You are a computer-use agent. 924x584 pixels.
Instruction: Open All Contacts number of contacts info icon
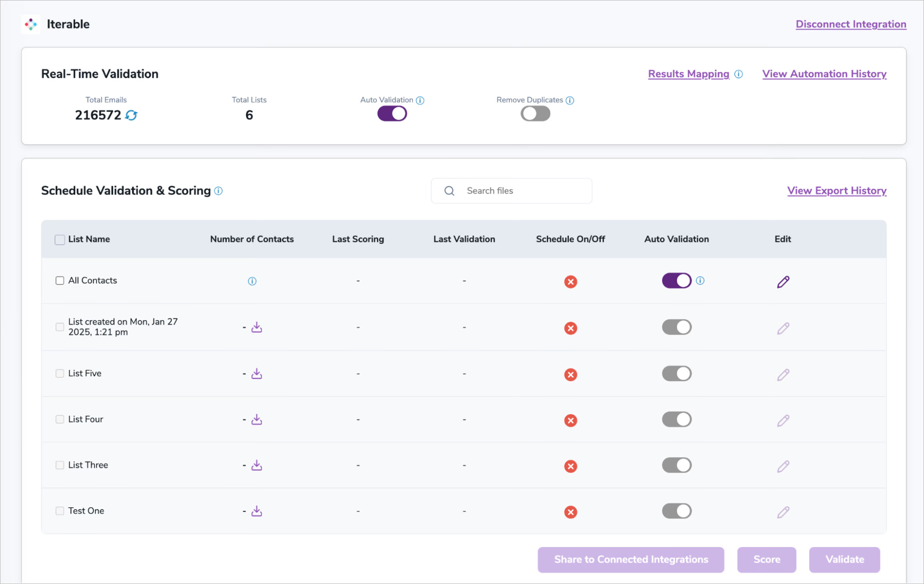coord(252,281)
